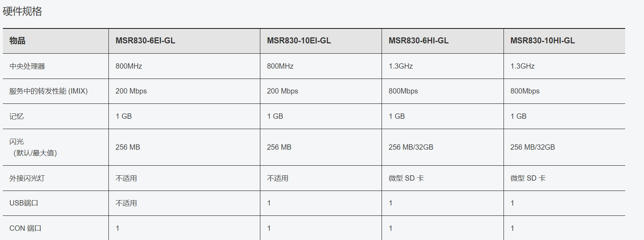Select the 中央处理器 row label
The width and height of the screenshot is (644, 240).
[27, 66]
